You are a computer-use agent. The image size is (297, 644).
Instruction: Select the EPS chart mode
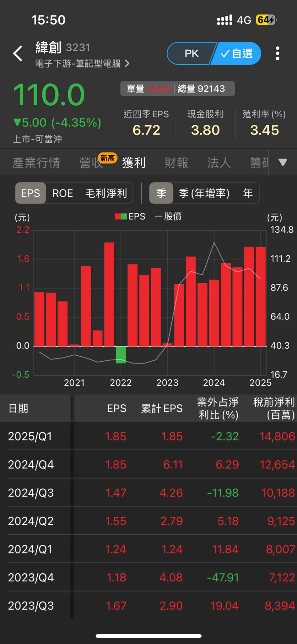pyautogui.click(x=30, y=193)
